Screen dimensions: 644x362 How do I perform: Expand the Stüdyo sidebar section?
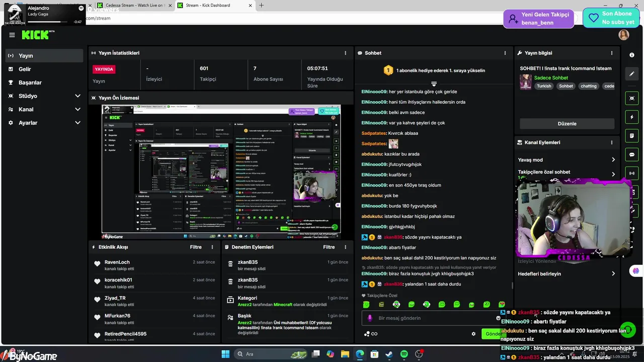(x=77, y=96)
